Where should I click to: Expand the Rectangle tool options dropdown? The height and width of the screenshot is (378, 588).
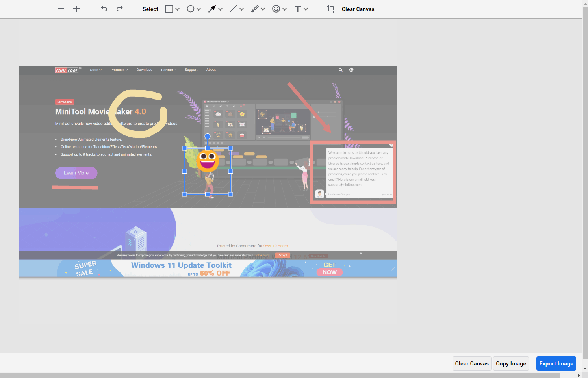(x=177, y=9)
